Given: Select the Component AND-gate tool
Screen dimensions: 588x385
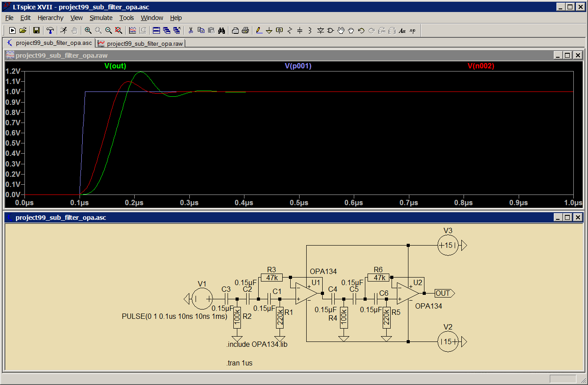Looking at the screenshot, I should 331,30.
